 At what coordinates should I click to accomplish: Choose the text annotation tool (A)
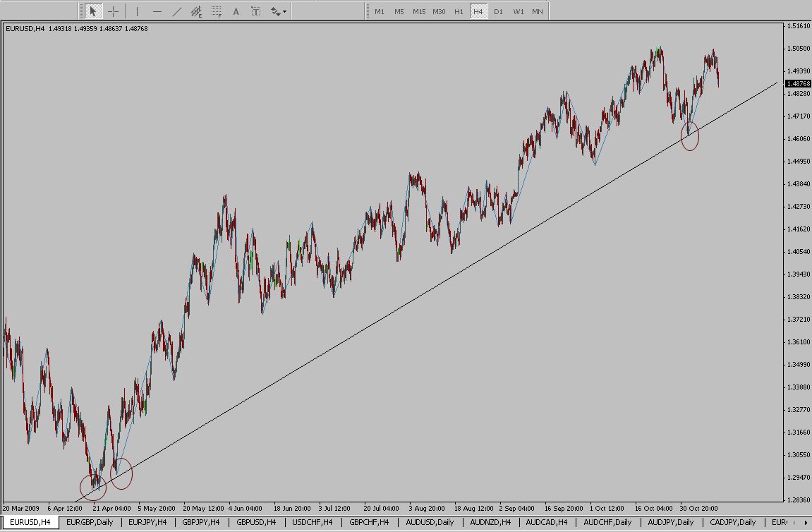click(x=236, y=11)
